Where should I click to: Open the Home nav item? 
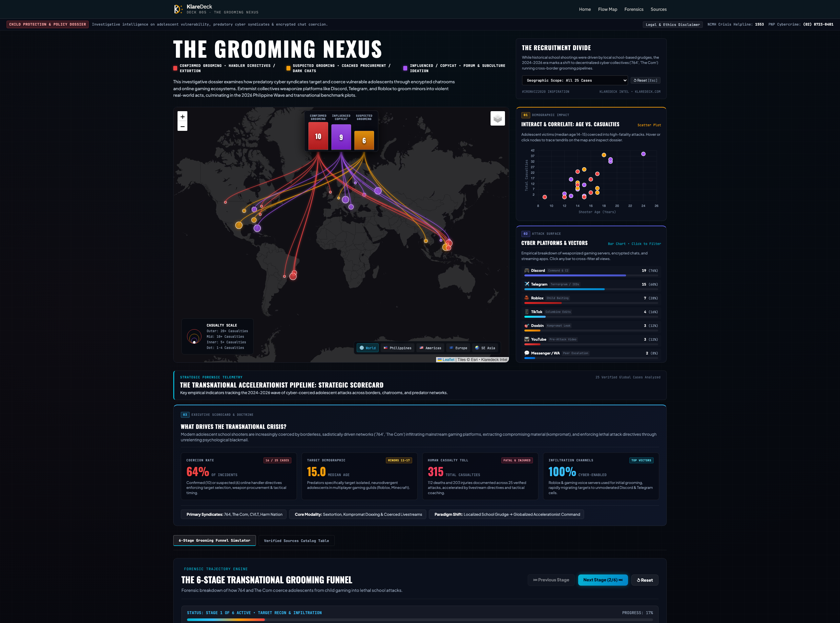(x=584, y=10)
